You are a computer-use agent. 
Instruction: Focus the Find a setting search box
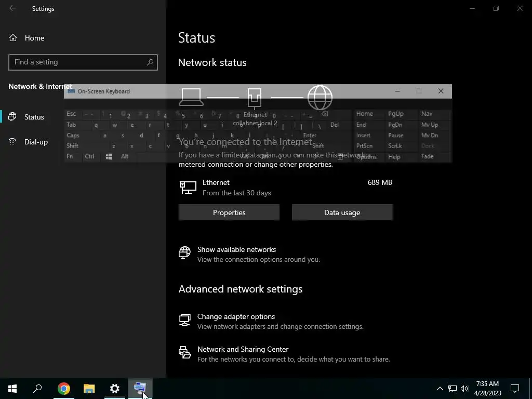click(83, 62)
